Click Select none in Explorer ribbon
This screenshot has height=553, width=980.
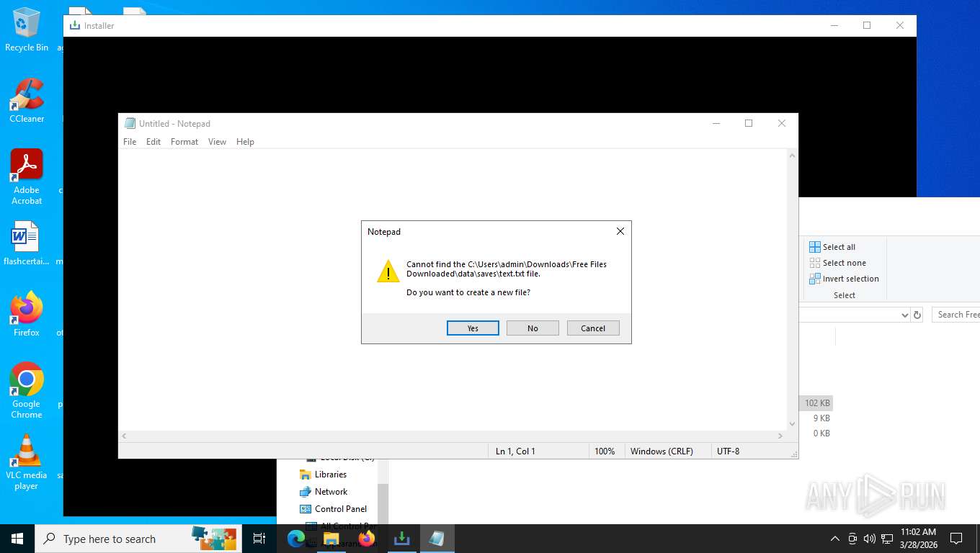[837, 263]
